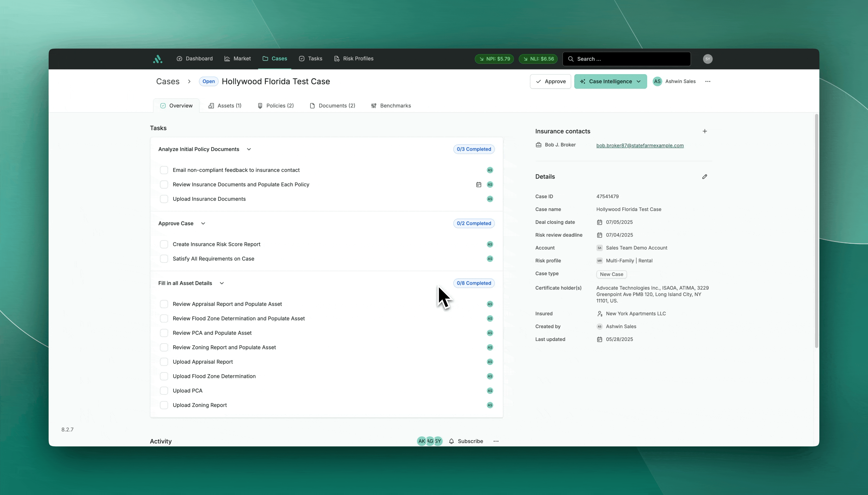This screenshot has width=868, height=495.
Task: Click the calendar icon on the Review Insurance Documents task
Action: tap(479, 185)
